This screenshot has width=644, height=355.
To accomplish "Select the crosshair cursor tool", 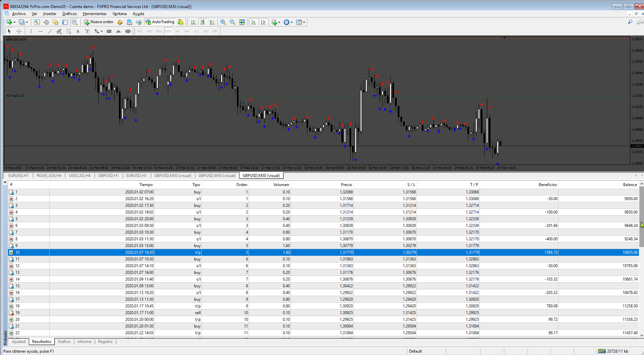I will (x=19, y=32).
